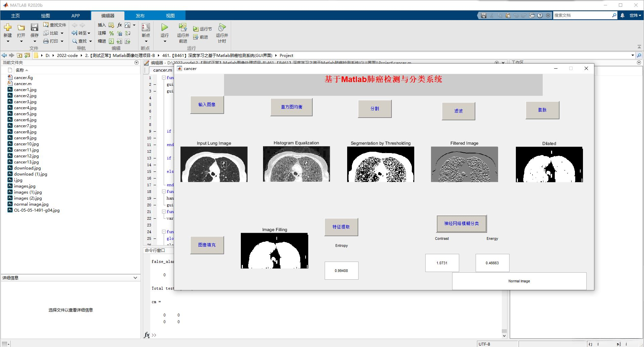Click the Run Section (运行节) icon

tap(196, 29)
